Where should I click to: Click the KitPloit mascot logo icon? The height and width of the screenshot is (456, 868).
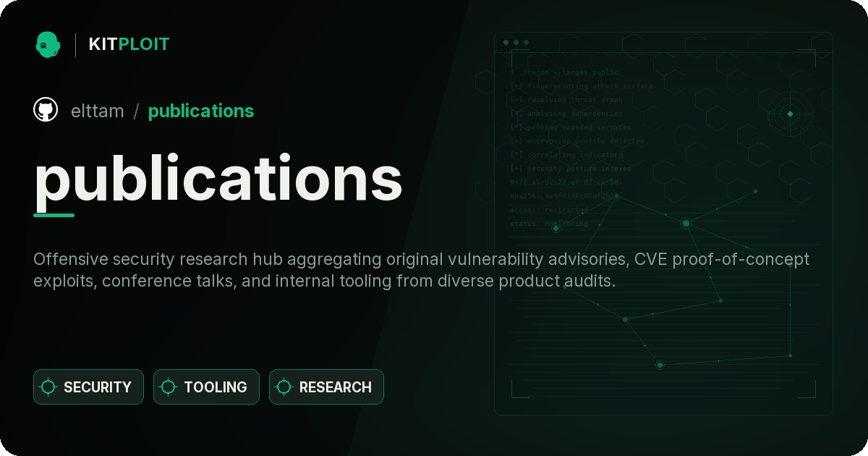48,44
